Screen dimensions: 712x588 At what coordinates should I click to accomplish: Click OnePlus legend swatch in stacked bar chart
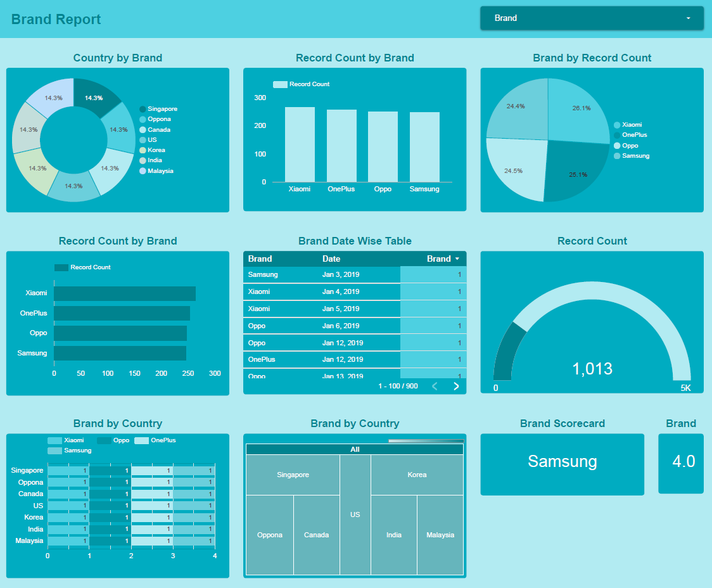point(142,440)
